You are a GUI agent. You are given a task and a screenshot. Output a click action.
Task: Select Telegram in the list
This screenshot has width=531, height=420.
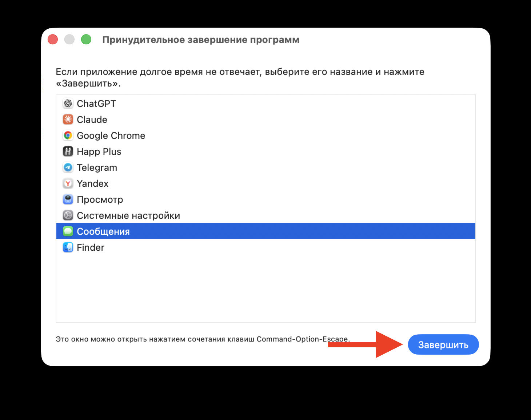[97, 167]
